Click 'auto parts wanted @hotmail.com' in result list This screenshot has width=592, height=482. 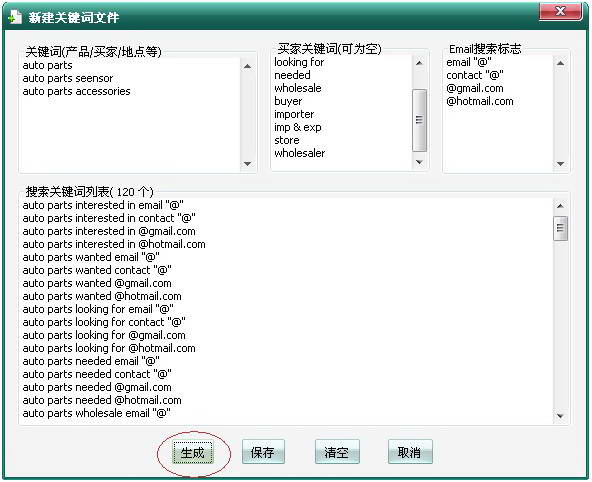point(102,296)
